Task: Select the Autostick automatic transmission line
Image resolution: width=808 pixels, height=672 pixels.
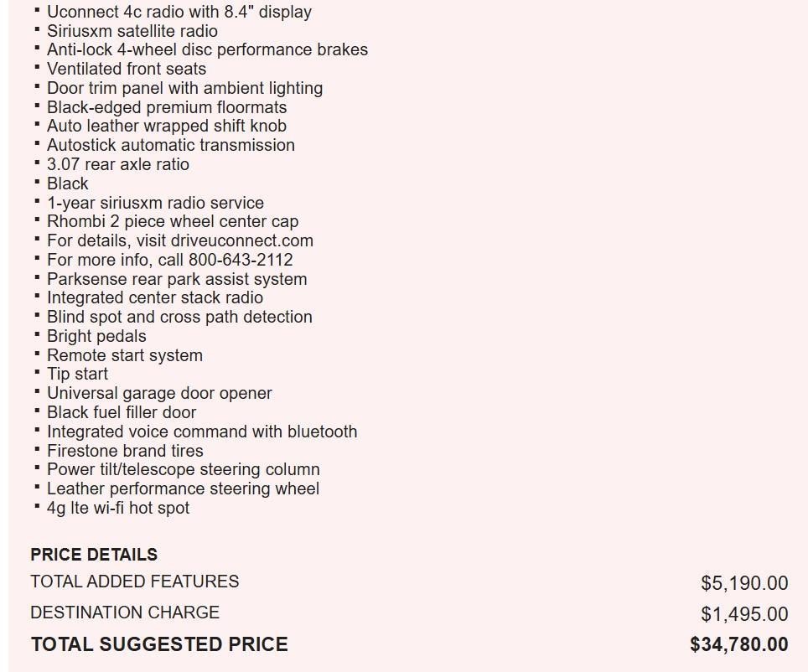Action: coord(170,145)
